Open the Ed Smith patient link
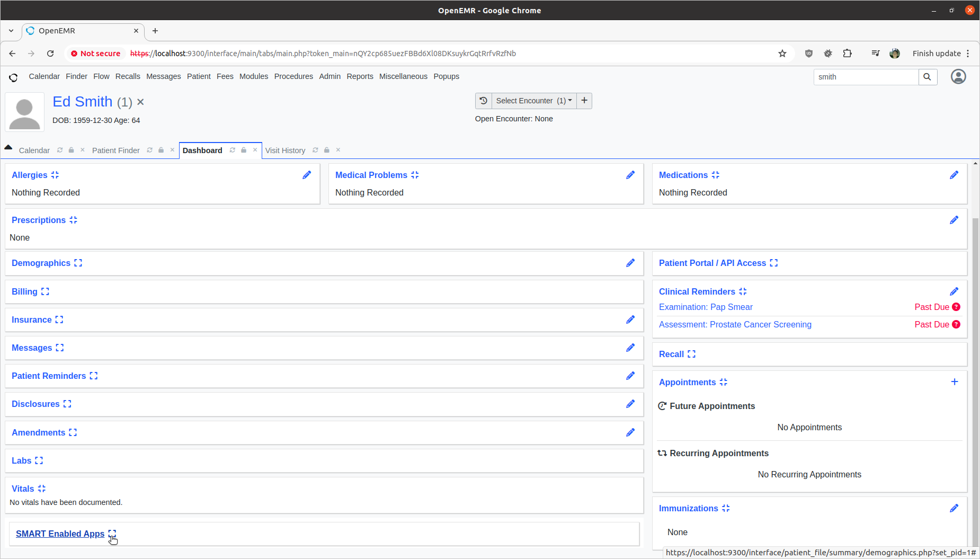980x559 pixels. pos(83,102)
